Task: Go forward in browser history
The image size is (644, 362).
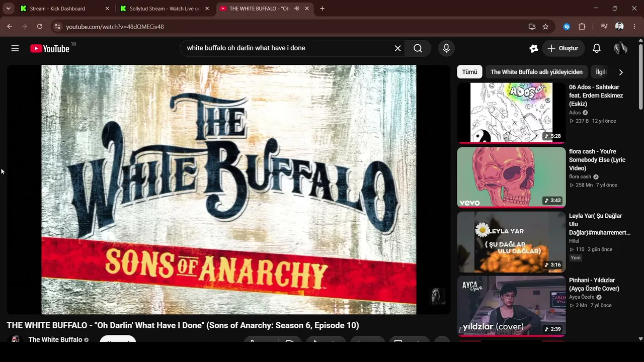Action: click(x=25, y=27)
